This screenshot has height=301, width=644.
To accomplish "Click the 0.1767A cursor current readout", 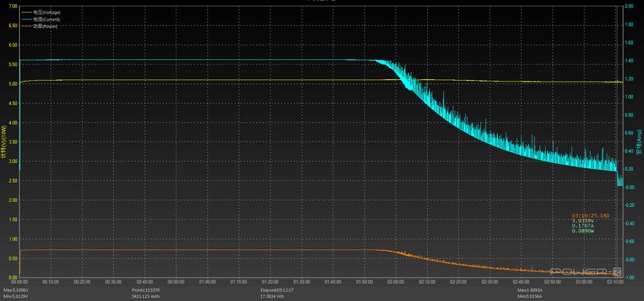I will point(582,225).
